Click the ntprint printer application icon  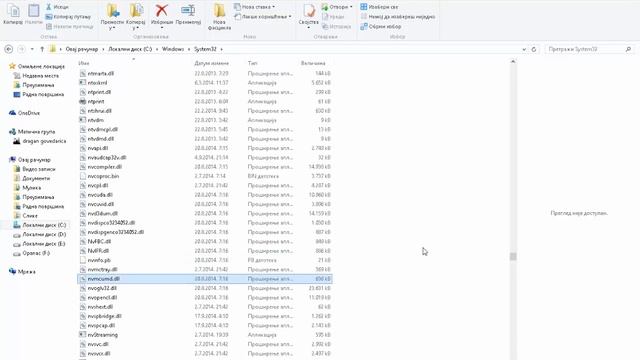tap(82, 101)
